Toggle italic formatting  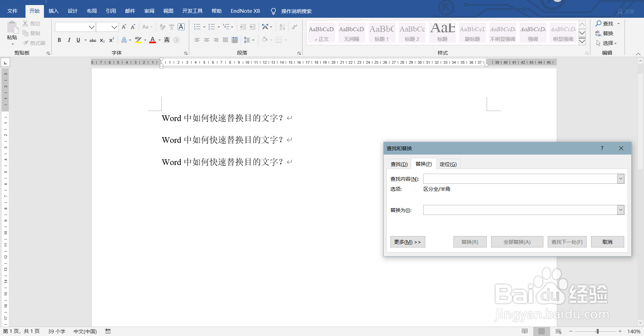69,40
